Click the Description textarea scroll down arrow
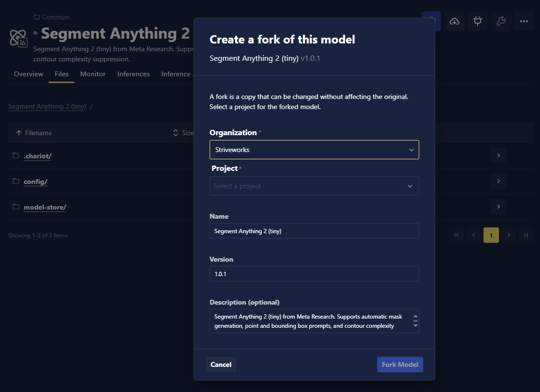Image resolution: width=540 pixels, height=392 pixels. click(416, 325)
